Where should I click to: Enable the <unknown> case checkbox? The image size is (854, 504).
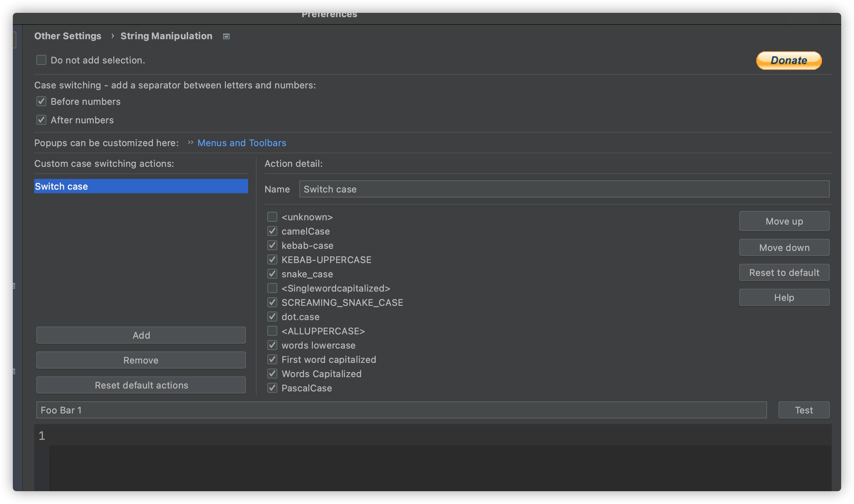click(272, 217)
